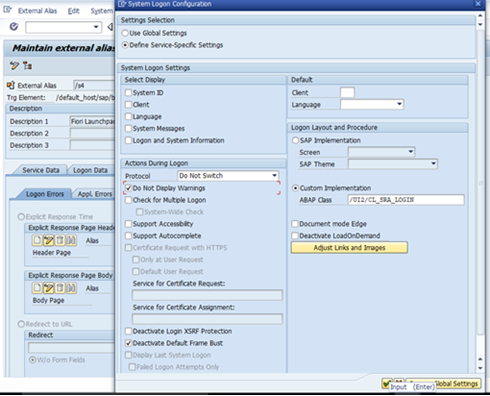Image resolution: width=490 pixels, height=396 pixels.
Task: Enable the System ID checkbox
Action: click(128, 92)
